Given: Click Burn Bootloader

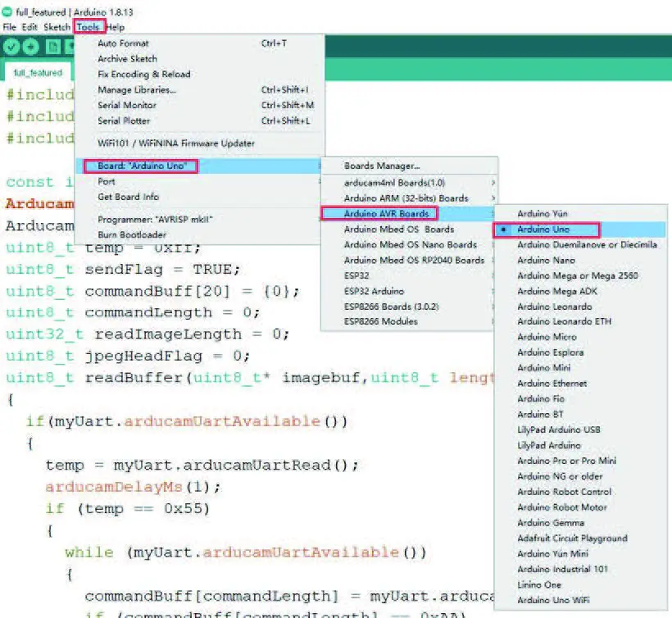Looking at the screenshot, I should click(200, 235).
